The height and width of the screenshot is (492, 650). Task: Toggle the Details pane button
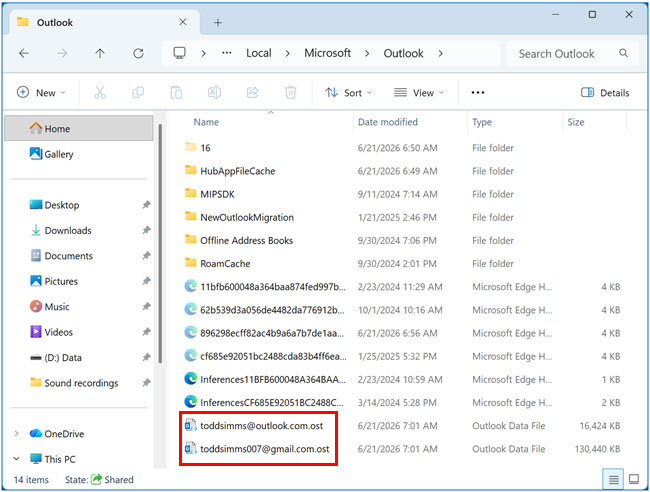[x=605, y=92]
